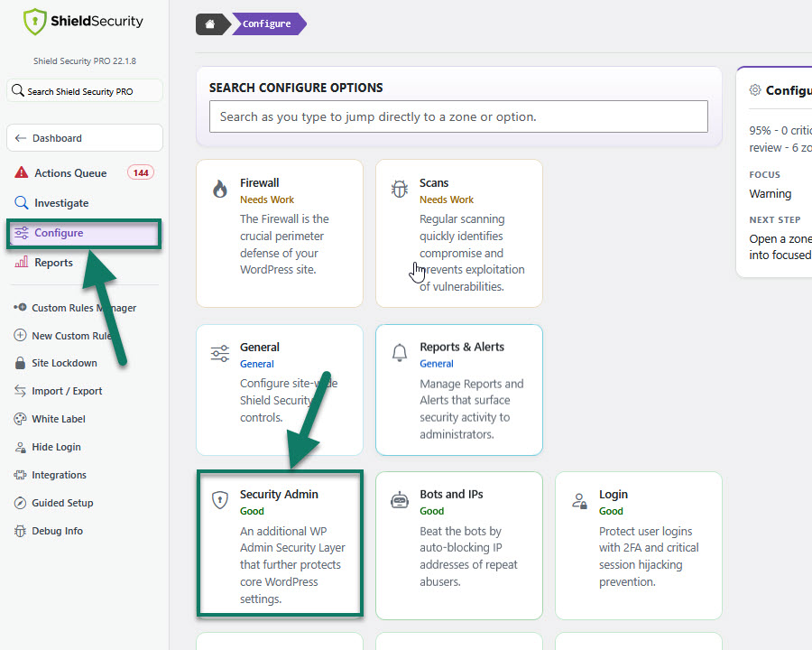Viewport: 812px width, 650px height.
Task: Focus the Search Shield Security PRO field
Action: pos(85,90)
